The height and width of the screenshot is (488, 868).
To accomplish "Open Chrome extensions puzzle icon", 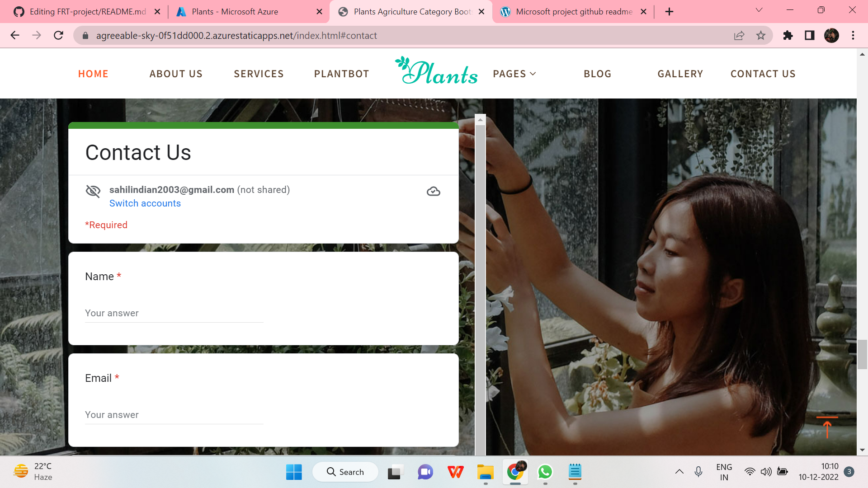I will 788,36.
